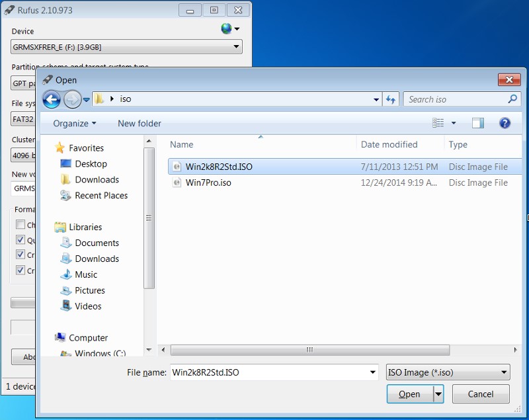Click the Downloads library icon under Libraries

tap(65, 259)
